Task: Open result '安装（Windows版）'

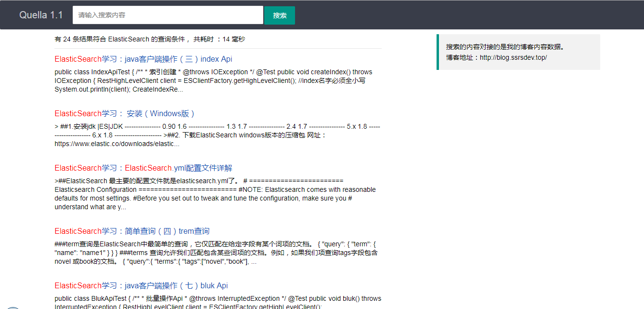Action: (126, 113)
